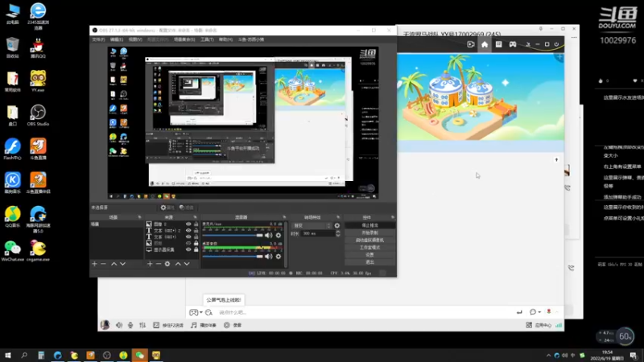Toggle visibility of 文本 (GDI+) source
Viewport: 644px width, 362px height.
[188, 237]
